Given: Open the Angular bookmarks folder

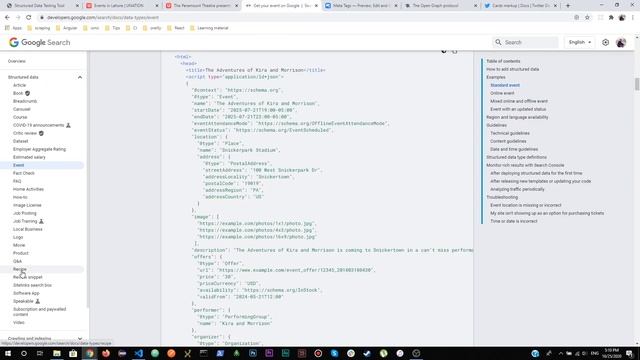Looking at the screenshot, I should [67, 28].
